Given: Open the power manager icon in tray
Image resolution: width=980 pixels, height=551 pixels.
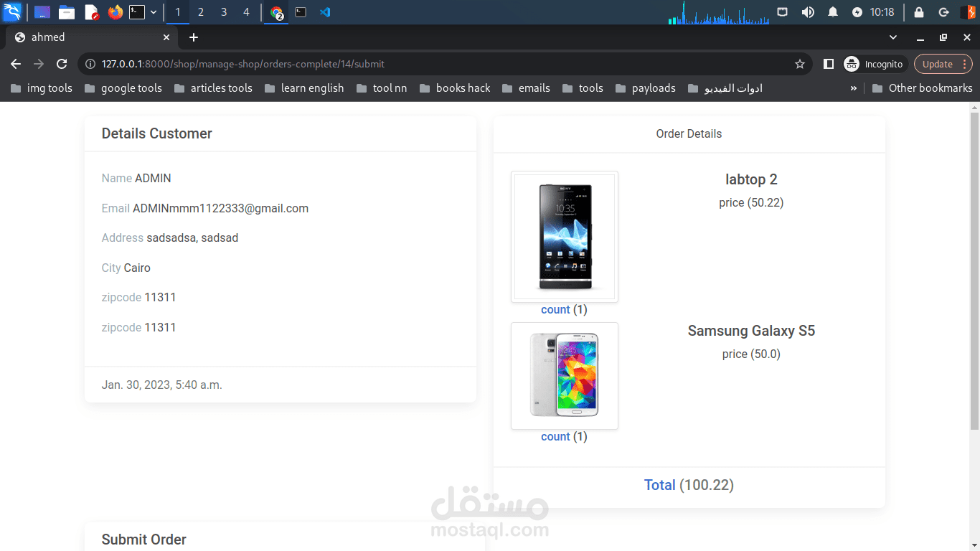Looking at the screenshot, I should click(x=857, y=12).
